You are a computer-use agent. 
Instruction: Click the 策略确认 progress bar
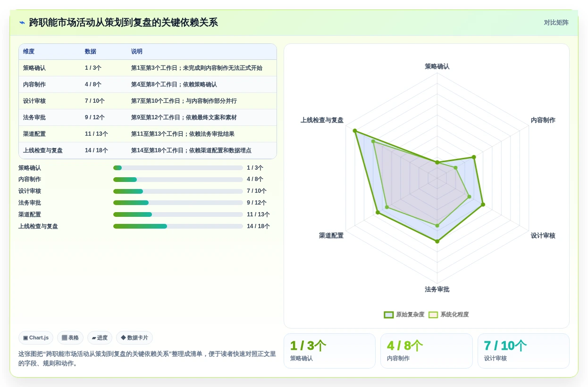coord(178,168)
